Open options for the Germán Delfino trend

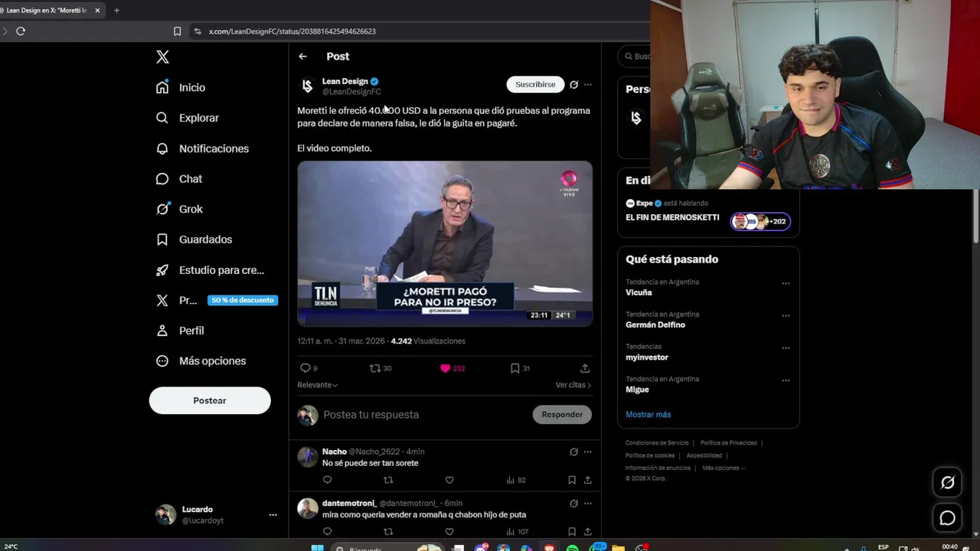786,315
